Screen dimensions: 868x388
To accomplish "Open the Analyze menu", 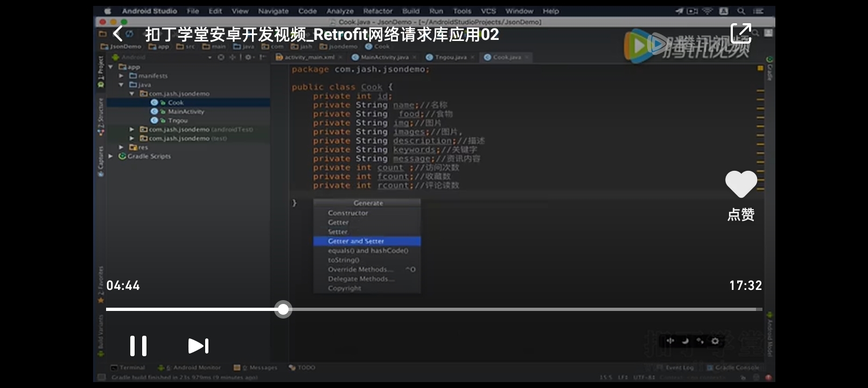I will pyautogui.click(x=340, y=11).
